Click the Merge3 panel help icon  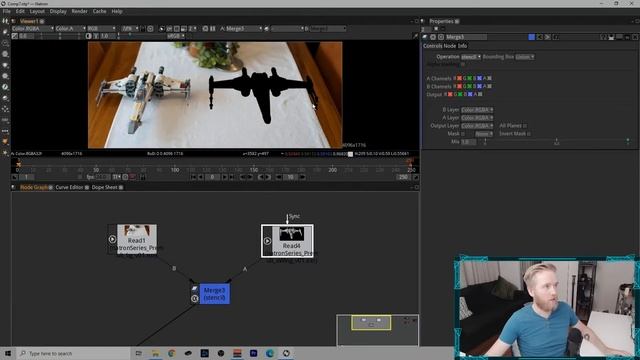pyautogui.click(x=603, y=37)
